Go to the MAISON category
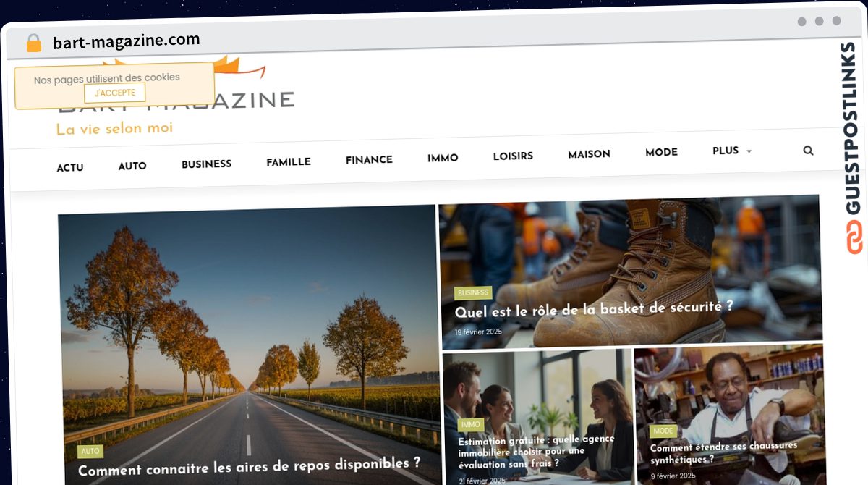The height and width of the screenshot is (485, 868). click(x=589, y=153)
